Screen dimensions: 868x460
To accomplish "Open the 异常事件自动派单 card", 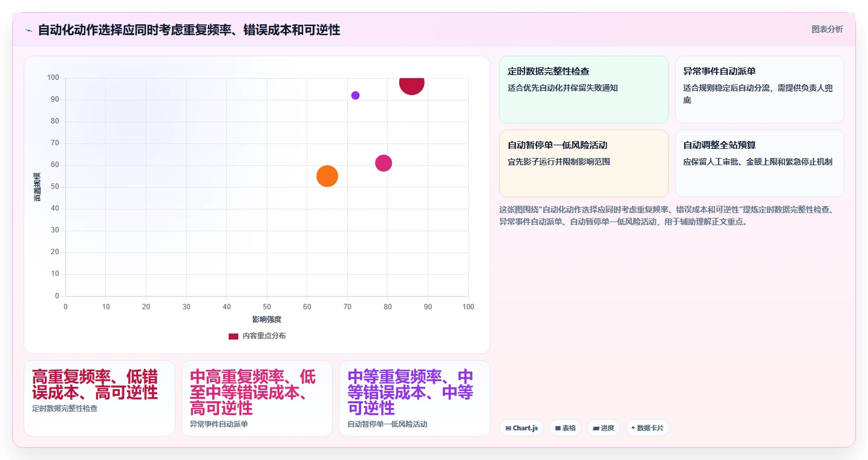I will pyautogui.click(x=759, y=90).
